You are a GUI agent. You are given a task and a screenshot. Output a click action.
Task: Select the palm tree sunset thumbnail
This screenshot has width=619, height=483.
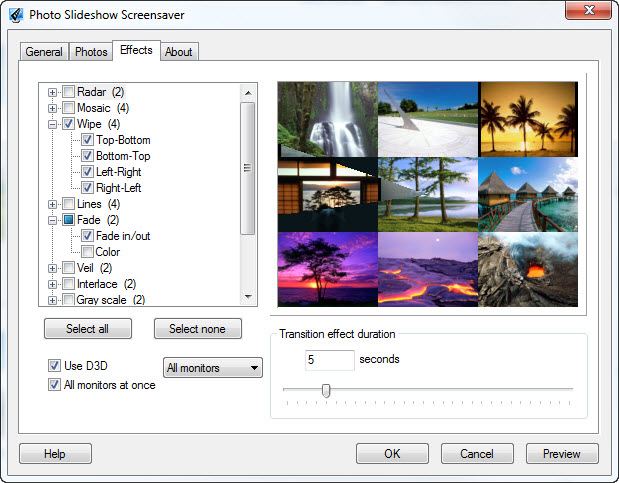527,118
